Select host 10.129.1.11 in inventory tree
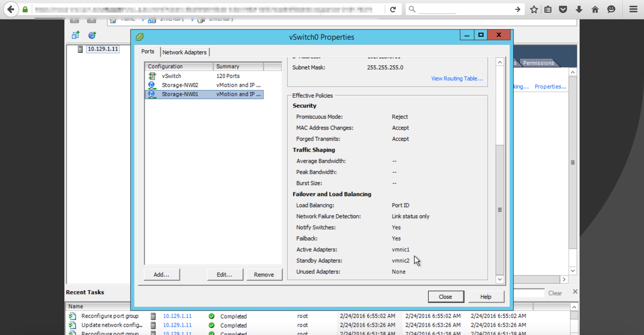The image size is (644, 335). tap(103, 49)
